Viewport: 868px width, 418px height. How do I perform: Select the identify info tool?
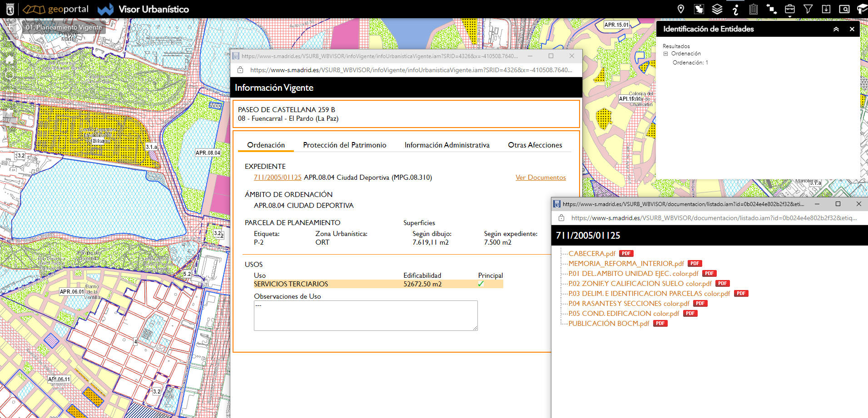point(735,9)
